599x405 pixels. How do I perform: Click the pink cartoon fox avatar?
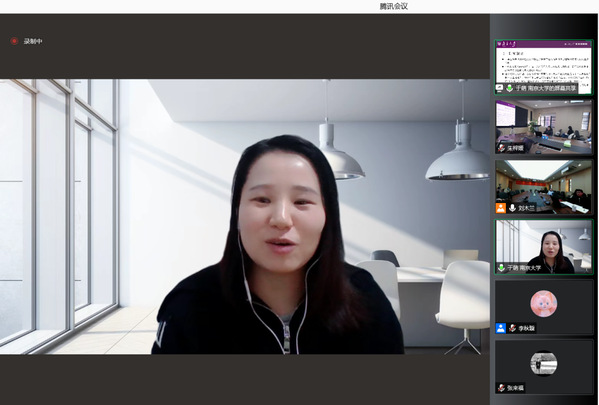544,303
